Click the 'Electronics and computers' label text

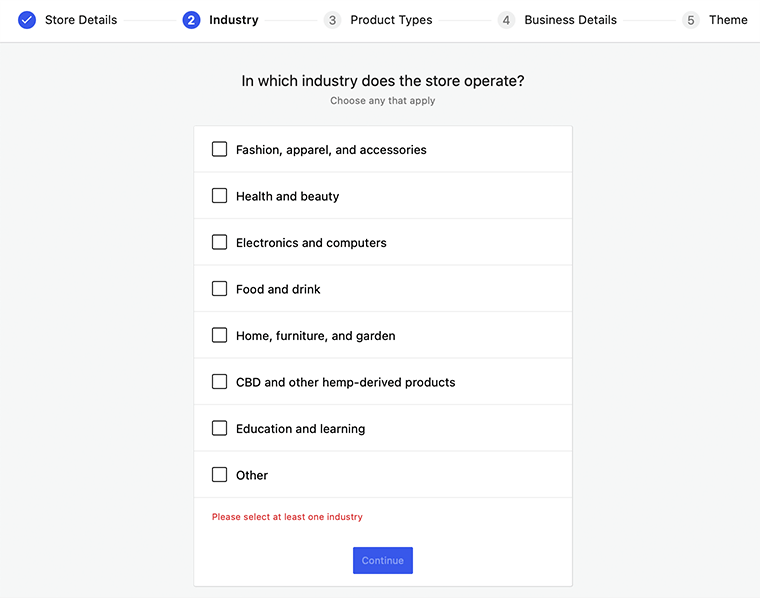pos(311,243)
